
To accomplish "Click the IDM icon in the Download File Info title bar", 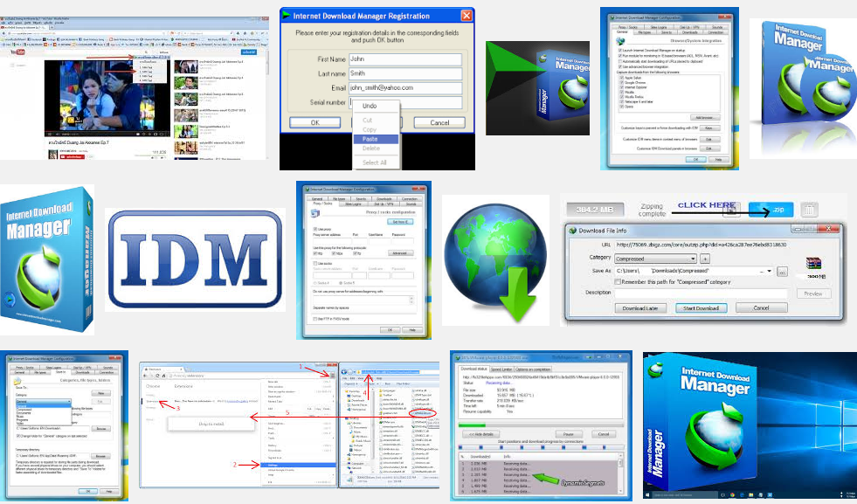I will (573, 231).
